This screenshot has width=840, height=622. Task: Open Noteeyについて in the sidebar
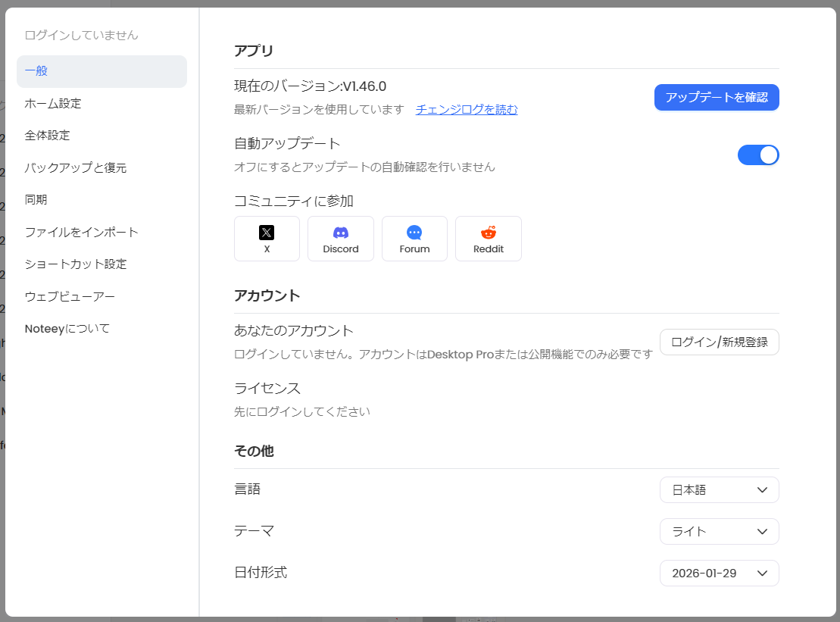(x=101, y=328)
